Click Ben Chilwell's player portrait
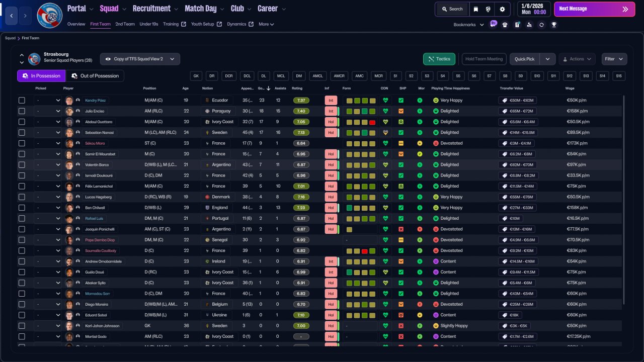 69,208
